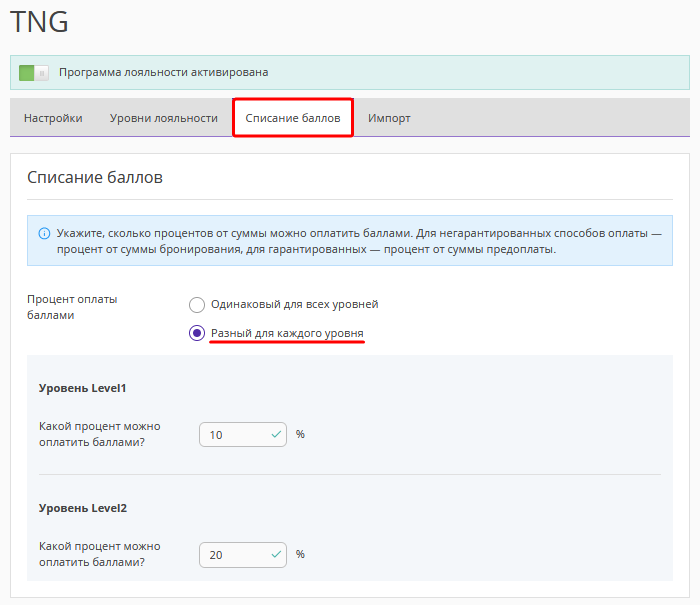Click the Процент оплаты баллами label
Screen dimensions: 700x605
click(x=72, y=307)
